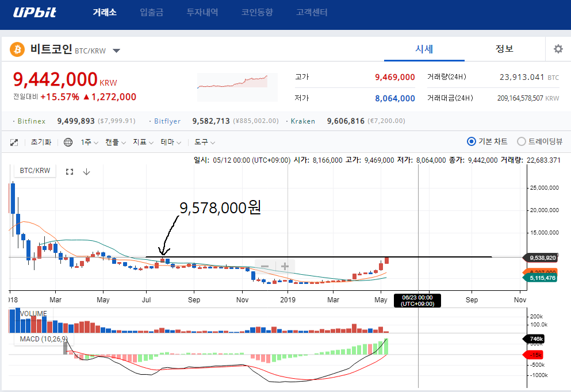Open the settings gear icon

point(558,49)
